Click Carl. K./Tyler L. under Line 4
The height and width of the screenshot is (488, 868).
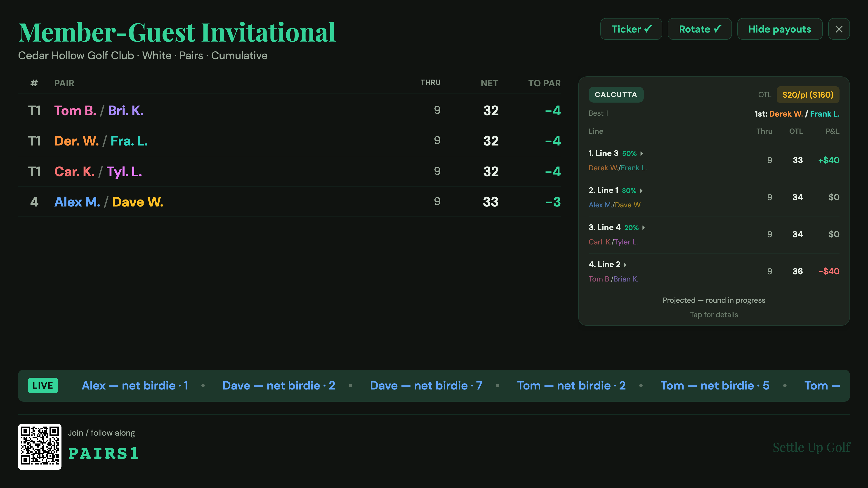[613, 242]
